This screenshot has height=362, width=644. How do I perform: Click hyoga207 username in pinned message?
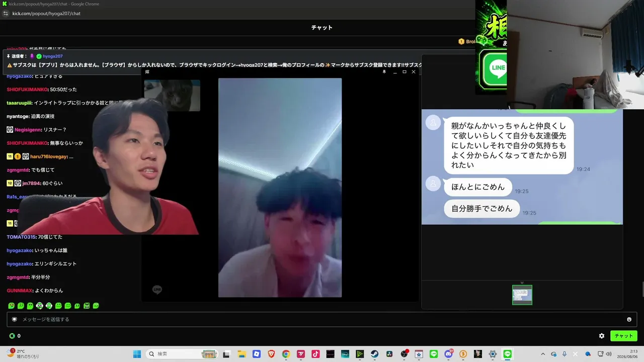pos(53,56)
